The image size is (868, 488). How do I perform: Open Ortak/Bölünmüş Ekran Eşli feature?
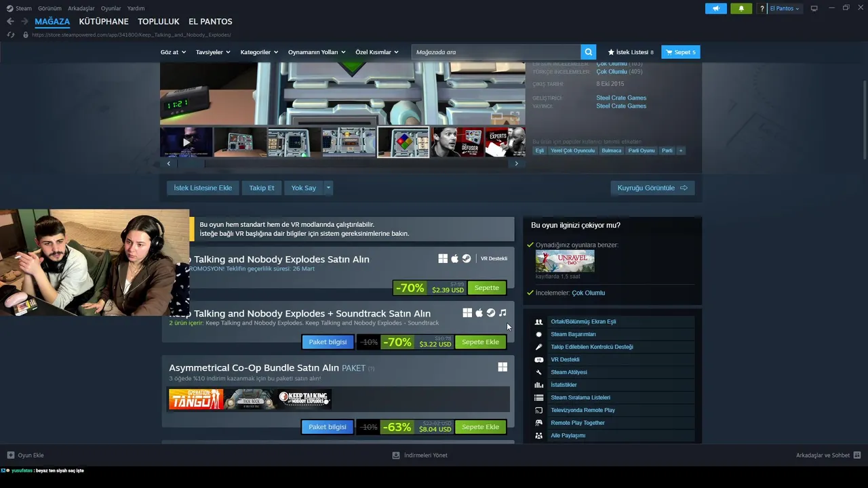[583, 322]
